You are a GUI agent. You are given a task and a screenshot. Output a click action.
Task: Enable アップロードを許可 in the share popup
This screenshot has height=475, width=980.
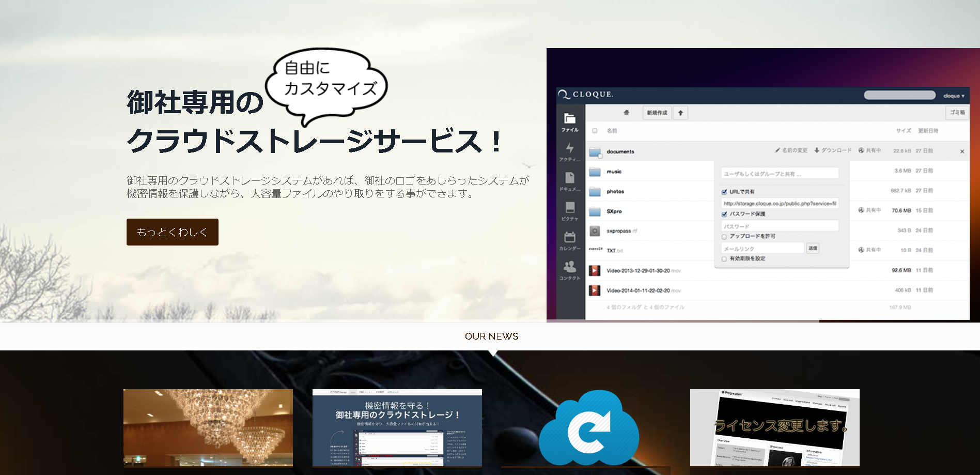tap(723, 236)
